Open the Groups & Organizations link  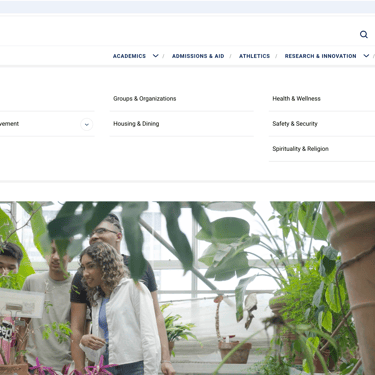(145, 99)
